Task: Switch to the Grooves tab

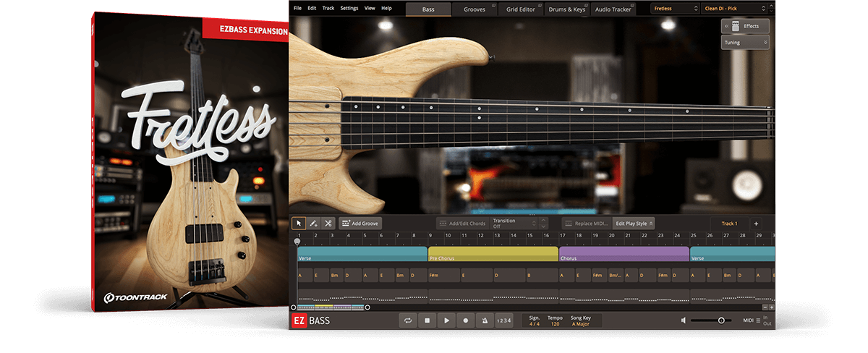Action: click(x=475, y=9)
